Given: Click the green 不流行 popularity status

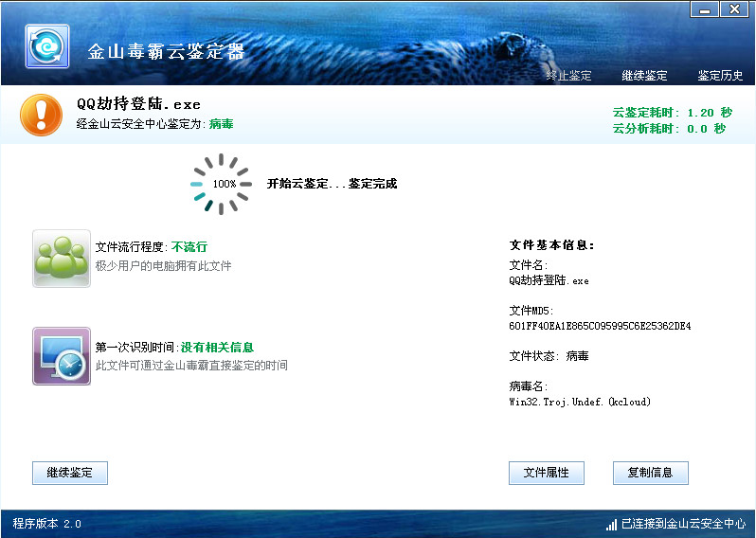Looking at the screenshot, I should point(189,247).
